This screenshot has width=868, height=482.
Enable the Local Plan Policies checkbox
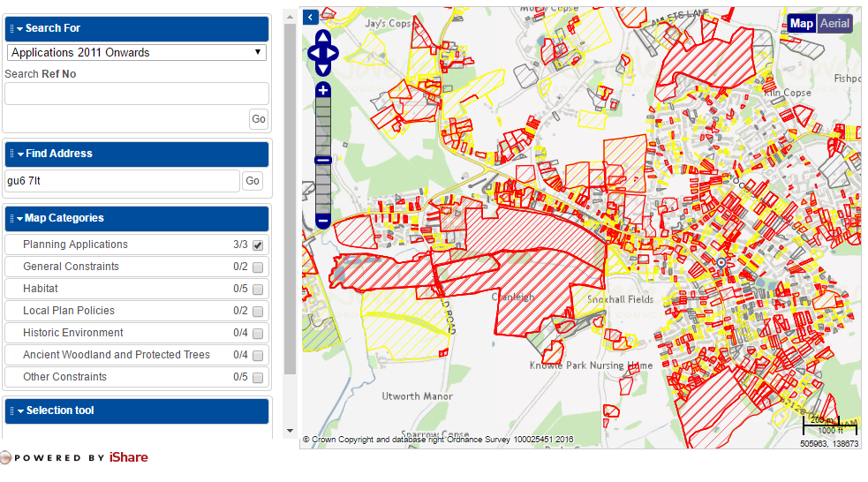pos(258,312)
